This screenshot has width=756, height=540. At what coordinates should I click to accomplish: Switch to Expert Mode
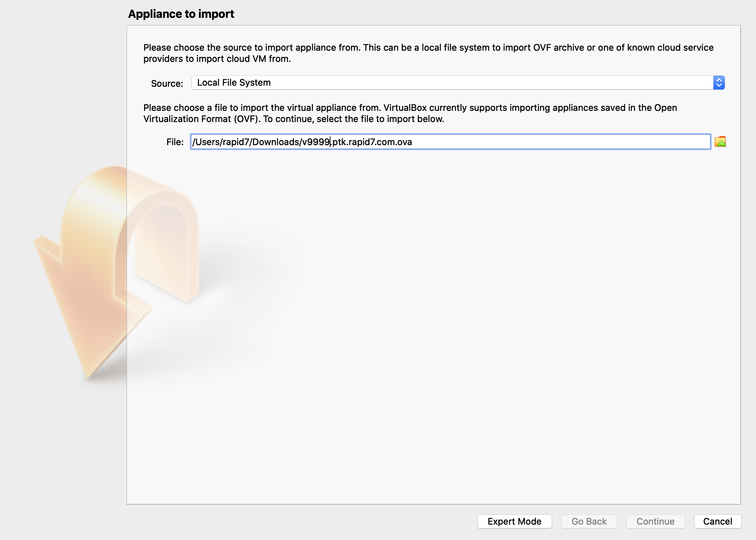point(514,521)
